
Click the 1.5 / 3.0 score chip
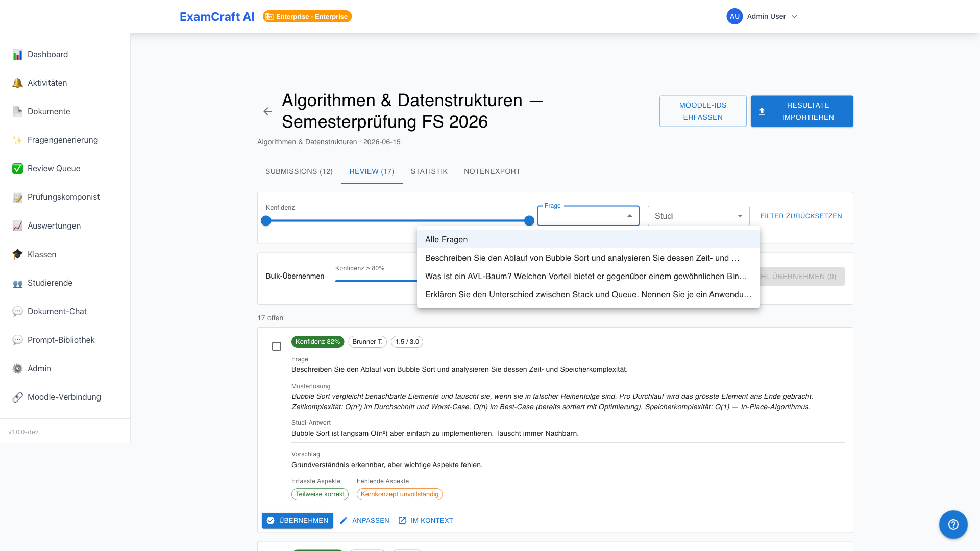[407, 342]
